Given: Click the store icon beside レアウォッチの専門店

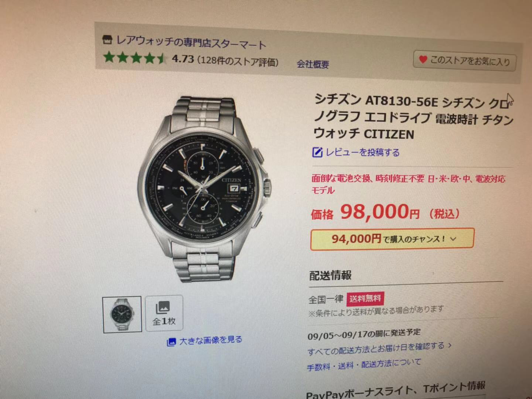Looking at the screenshot, I should point(107,39).
